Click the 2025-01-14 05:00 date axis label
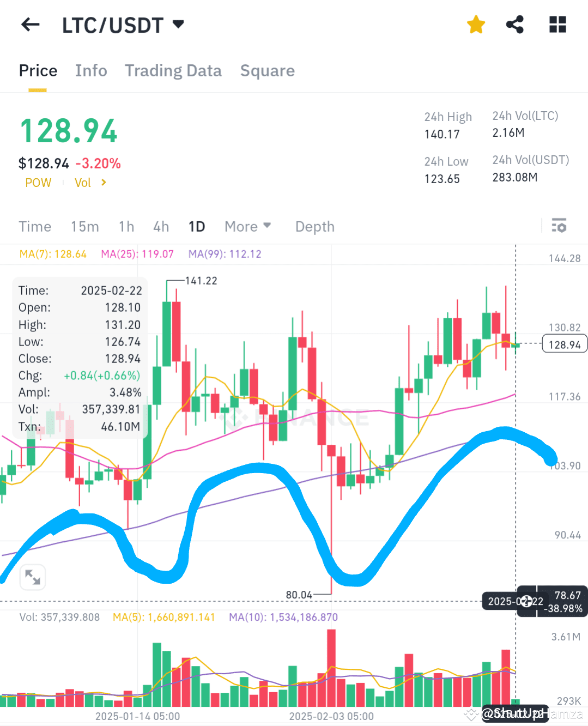Screen dimensions: 588x726 click(x=137, y=716)
